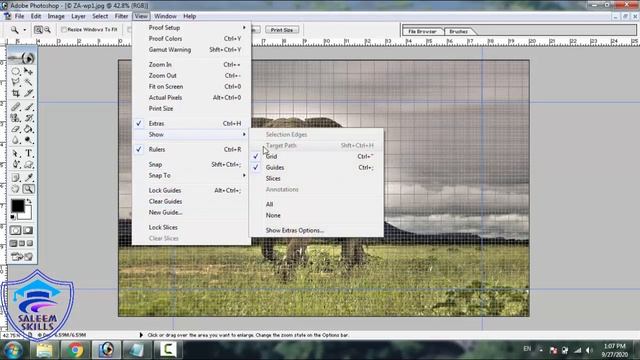Image resolution: width=640 pixels, height=360 pixels.
Task: Open the File menu
Action: click(19, 16)
